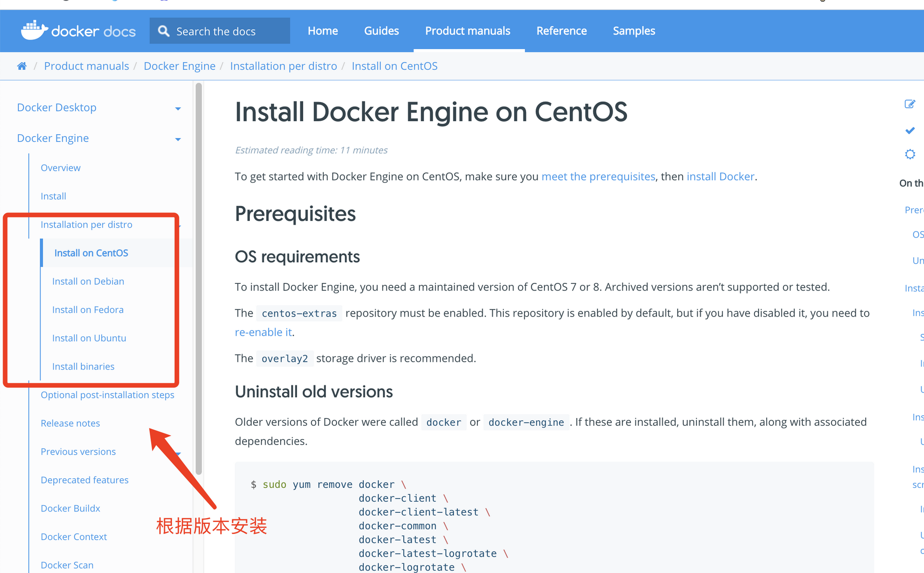Click Install on CentOS breadcrumb
Screen dimensions: 924x573
pos(395,66)
